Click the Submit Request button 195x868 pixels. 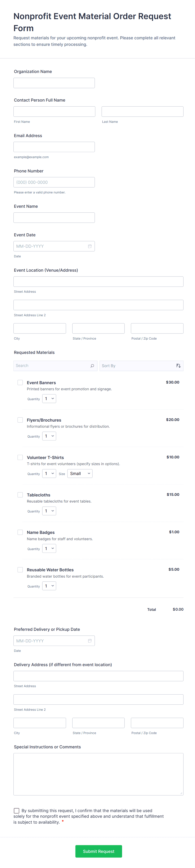(99, 851)
